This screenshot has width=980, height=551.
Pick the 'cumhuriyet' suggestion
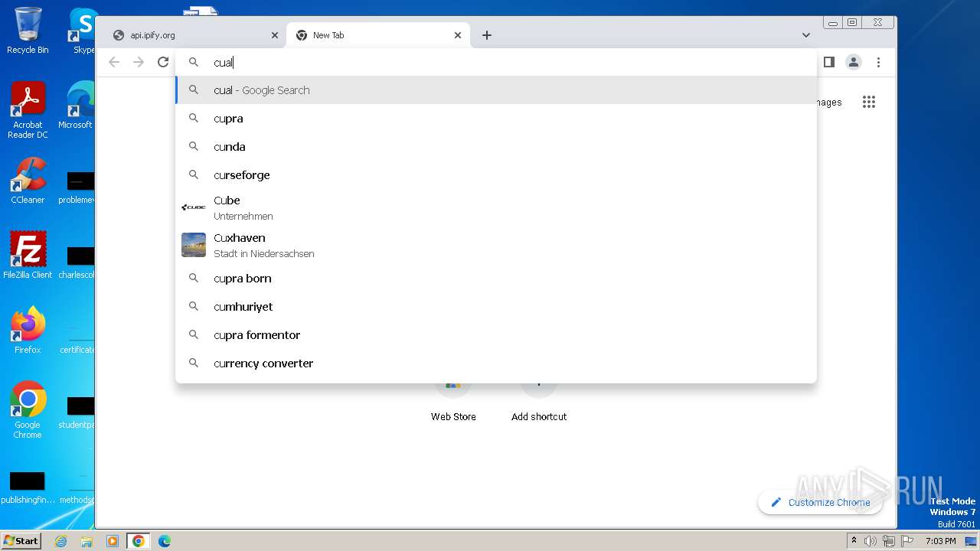pos(496,307)
